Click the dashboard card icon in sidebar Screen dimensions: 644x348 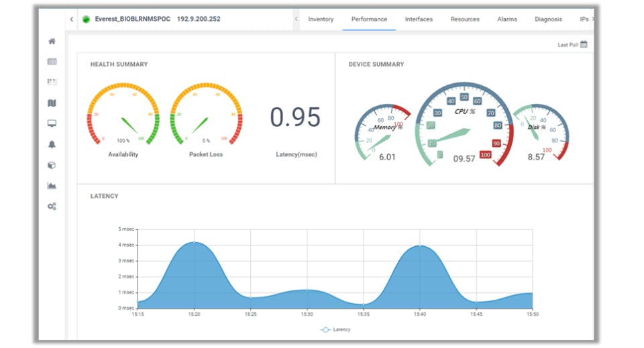tap(52, 62)
